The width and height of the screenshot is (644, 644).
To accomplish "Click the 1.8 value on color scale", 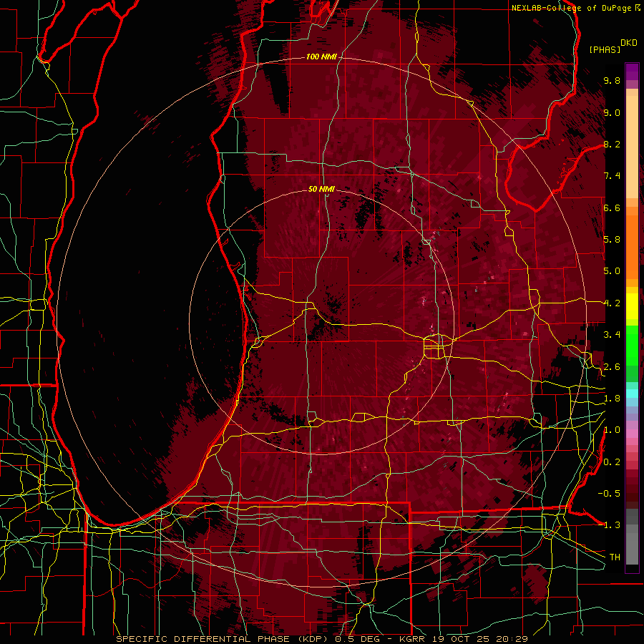I will click(x=612, y=399).
